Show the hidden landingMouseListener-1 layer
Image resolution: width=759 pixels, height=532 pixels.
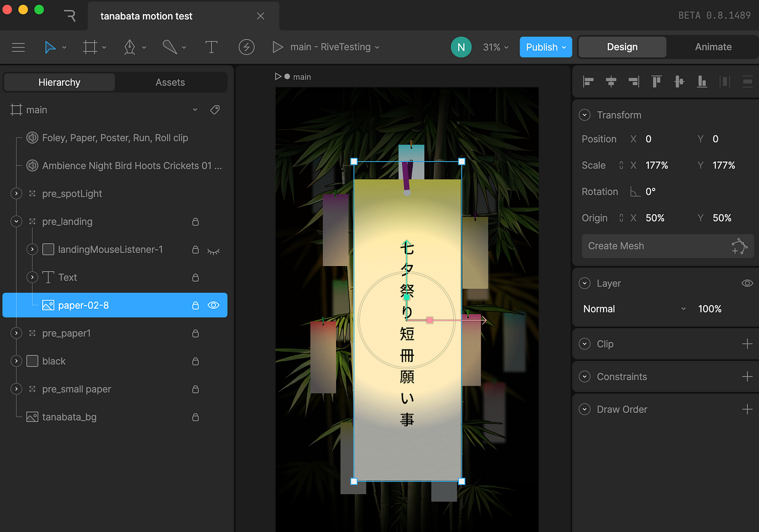pos(213,251)
